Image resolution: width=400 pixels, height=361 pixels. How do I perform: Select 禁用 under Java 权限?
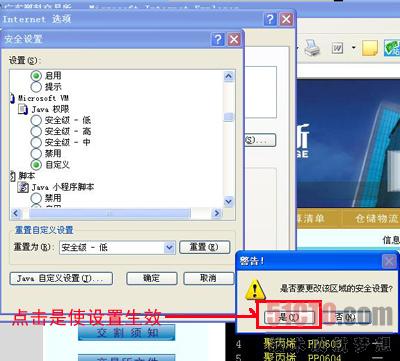point(36,153)
